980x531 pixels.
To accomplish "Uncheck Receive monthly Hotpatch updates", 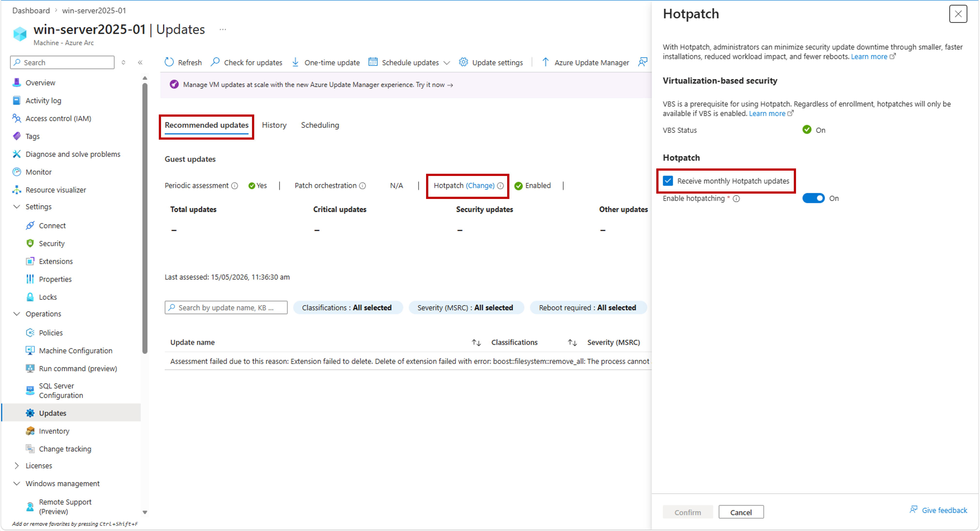I will [x=668, y=181].
